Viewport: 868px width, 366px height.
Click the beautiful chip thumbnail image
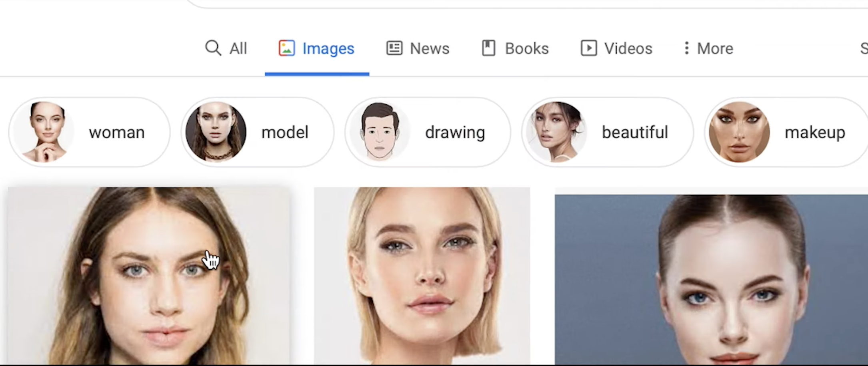(557, 132)
